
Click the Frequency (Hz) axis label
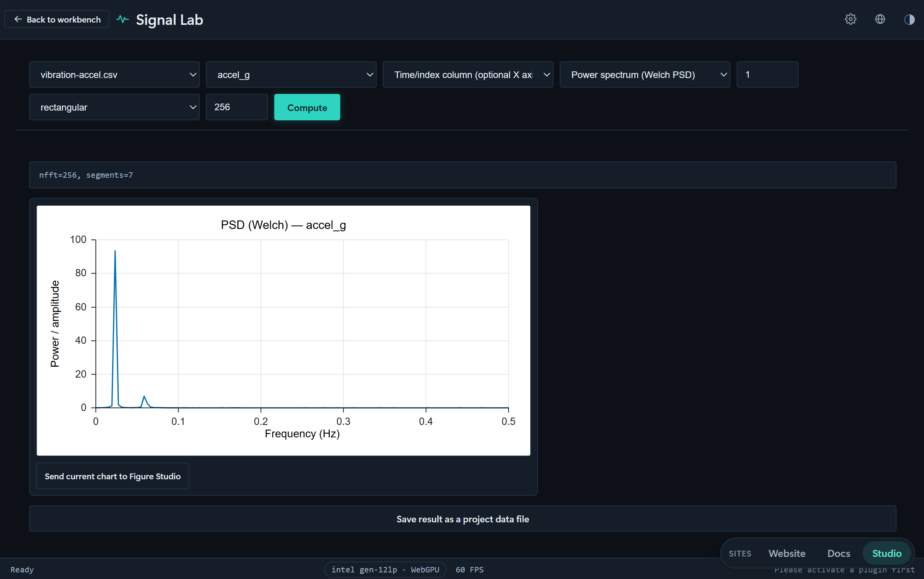coord(302,434)
